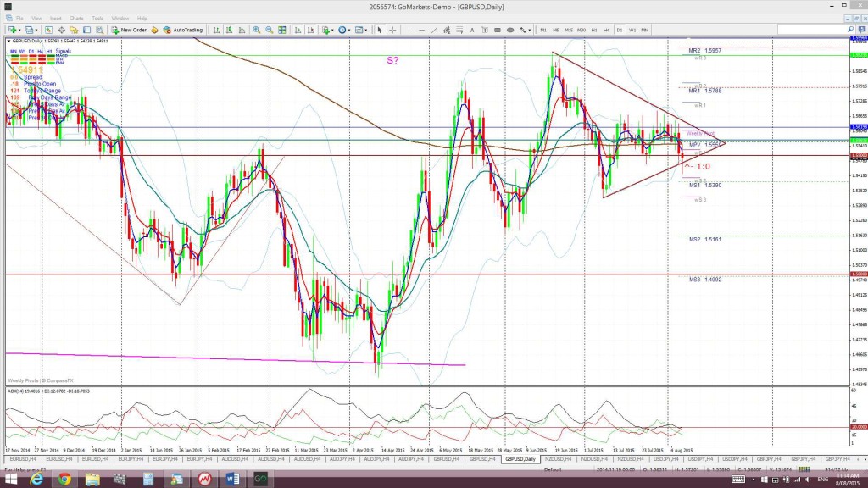Open the Charts menu
The height and width of the screenshot is (488, 868).
point(76,19)
